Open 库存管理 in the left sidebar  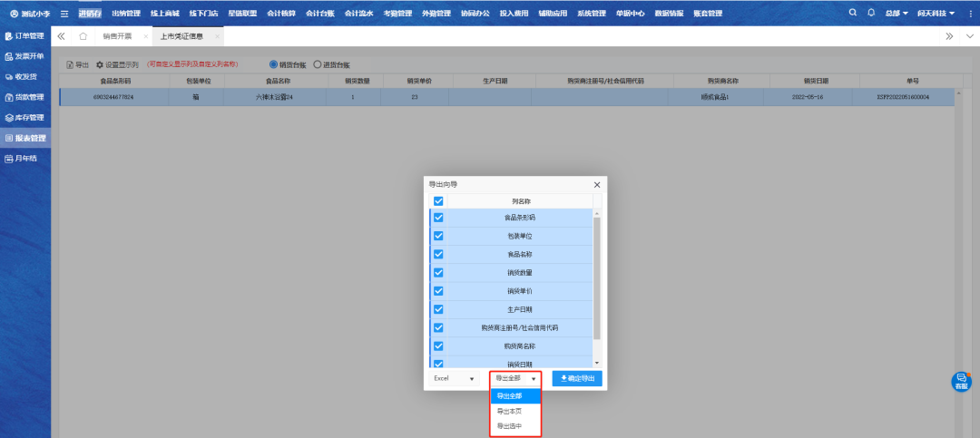[x=25, y=118]
